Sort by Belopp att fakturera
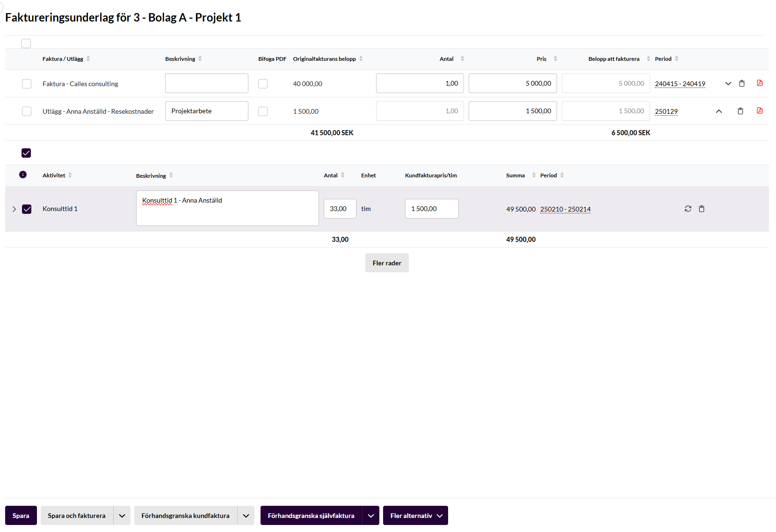The image size is (776, 532). pos(649,58)
